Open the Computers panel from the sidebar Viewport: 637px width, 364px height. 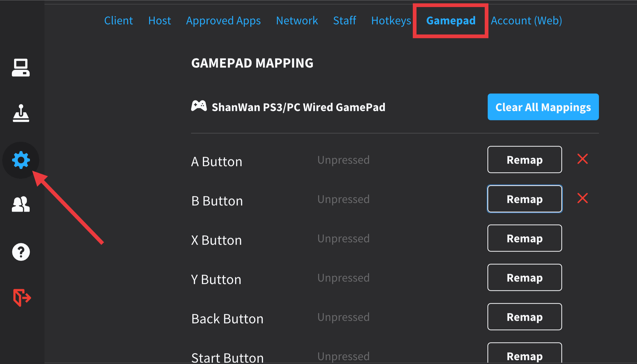coord(21,67)
